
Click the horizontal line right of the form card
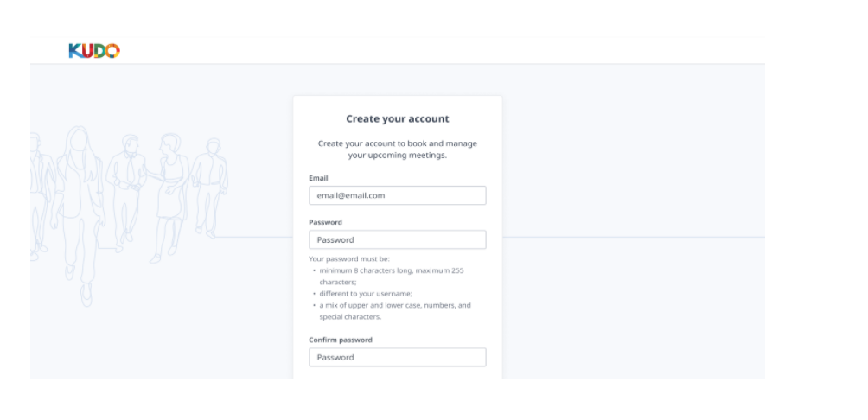(634, 238)
